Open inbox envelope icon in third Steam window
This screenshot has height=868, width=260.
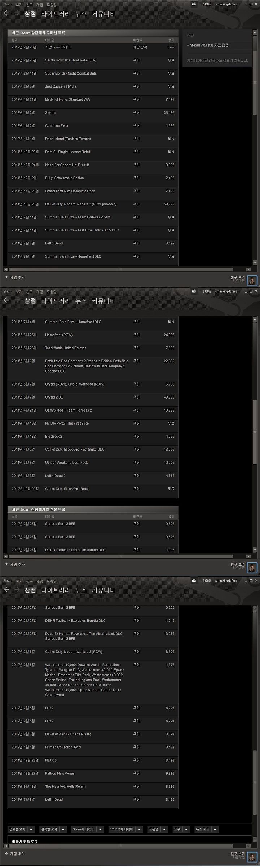(194, 580)
